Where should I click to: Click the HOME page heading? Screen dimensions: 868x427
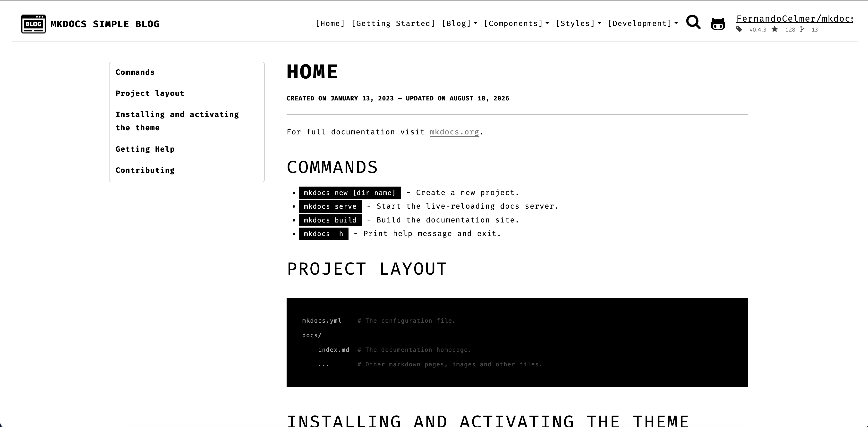coord(312,72)
